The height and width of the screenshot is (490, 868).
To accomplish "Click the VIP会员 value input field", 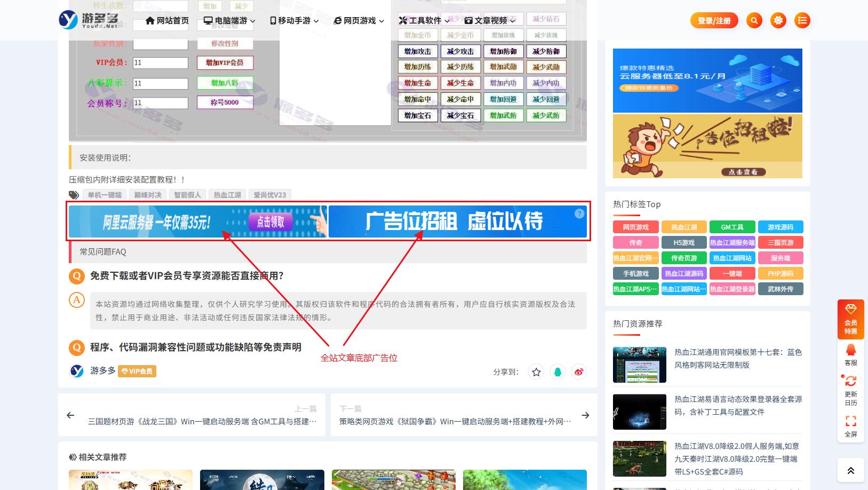I will coord(161,63).
